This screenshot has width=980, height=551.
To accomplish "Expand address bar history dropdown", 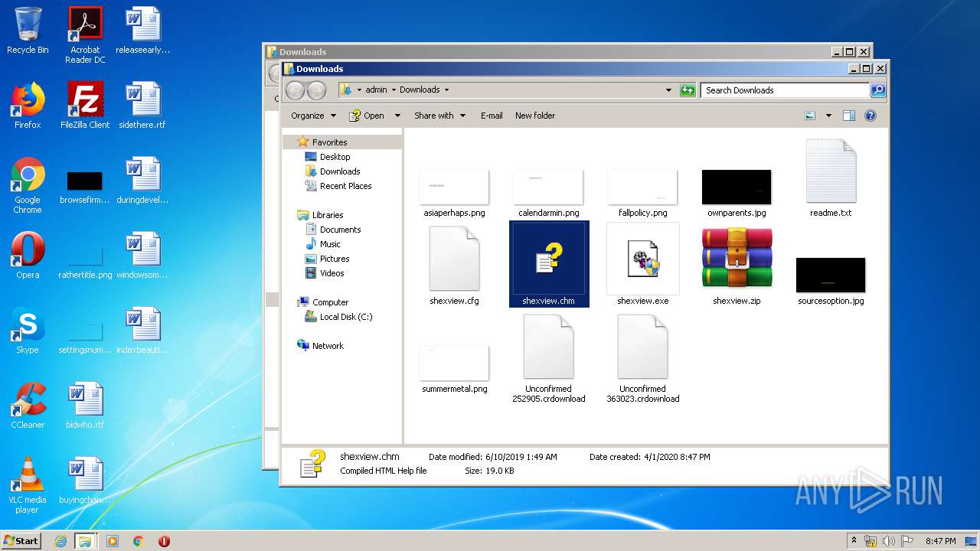I will click(669, 90).
